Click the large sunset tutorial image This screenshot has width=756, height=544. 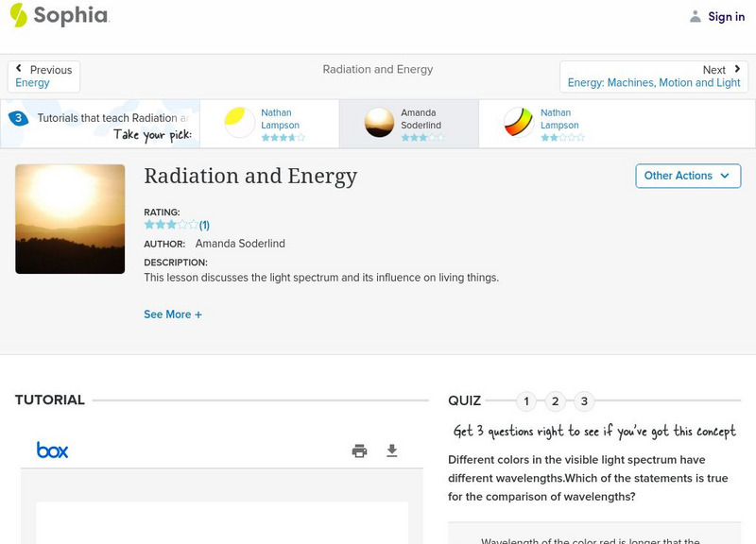point(70,219)
